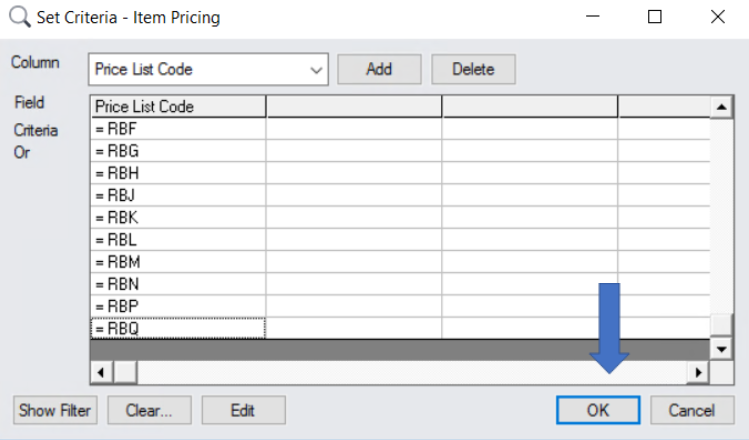Select the '= RBQ' criteria cell
The height and width of the screenshot is (440, 749).
click(x=178, y=327)
